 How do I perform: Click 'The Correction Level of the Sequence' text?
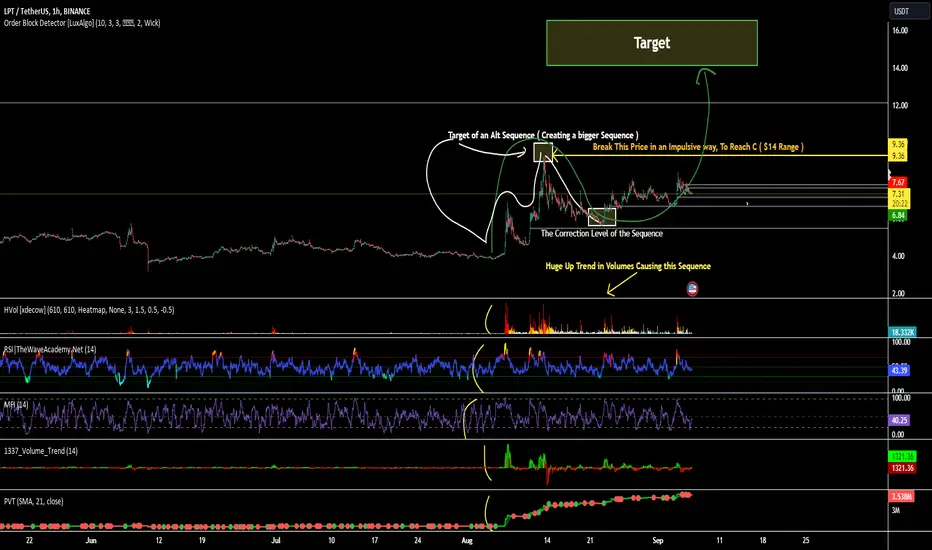[x=602, y=234]
